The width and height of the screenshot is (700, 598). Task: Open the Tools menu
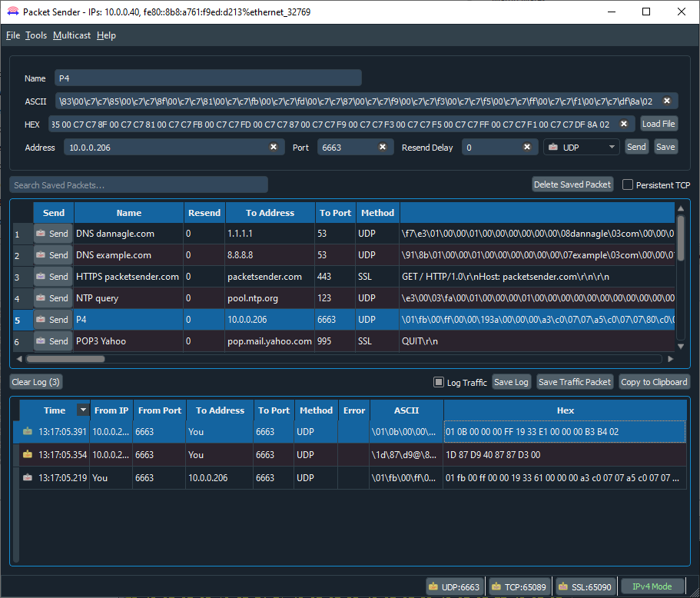36,35
